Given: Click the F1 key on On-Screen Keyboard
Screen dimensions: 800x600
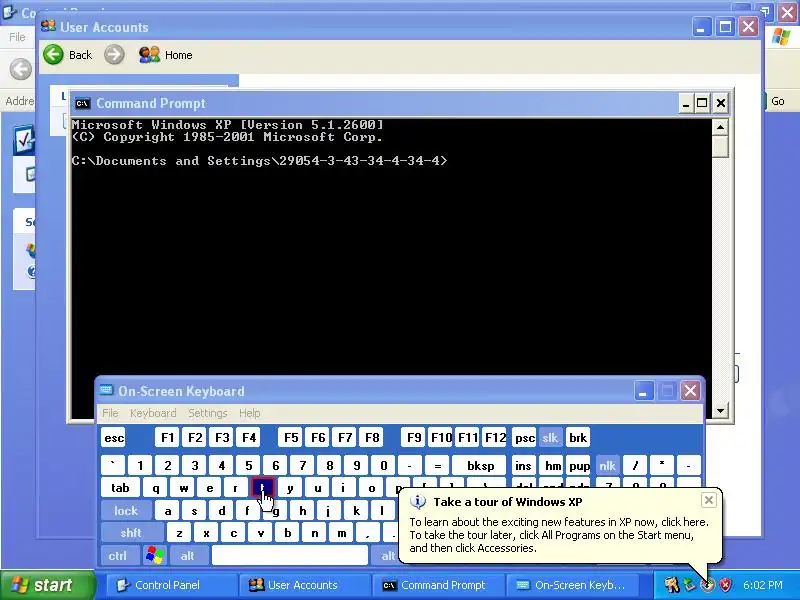Looking at the screenshot, I should pyautogui.click(x=167, y=437).
